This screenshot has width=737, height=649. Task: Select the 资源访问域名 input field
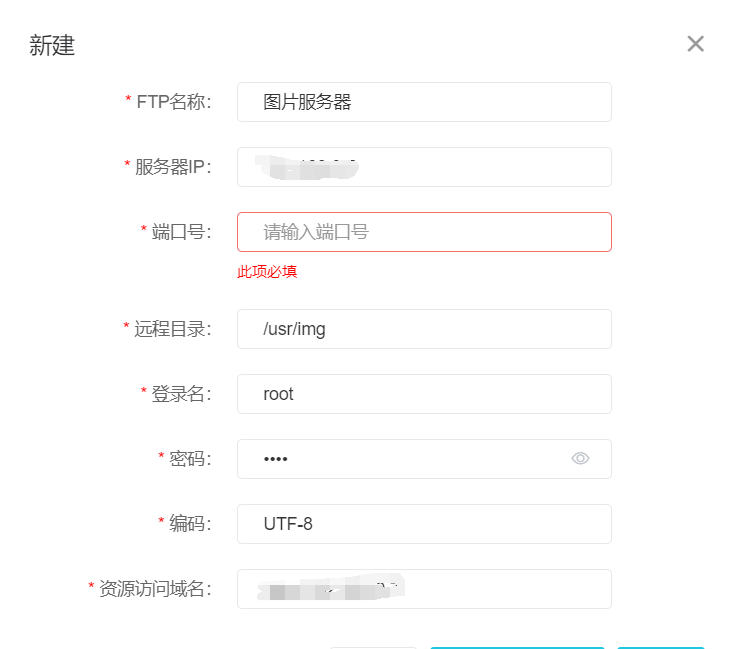[423, 589]
